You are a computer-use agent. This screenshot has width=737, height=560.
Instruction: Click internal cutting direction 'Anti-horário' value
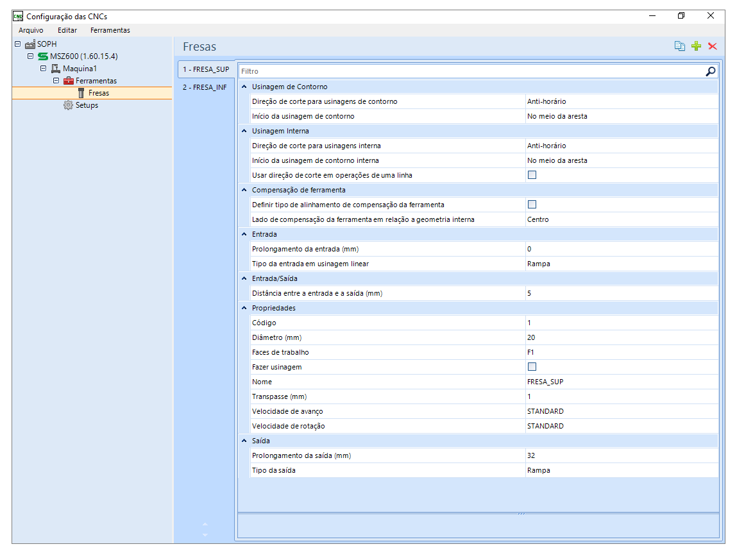coord(622,146)
